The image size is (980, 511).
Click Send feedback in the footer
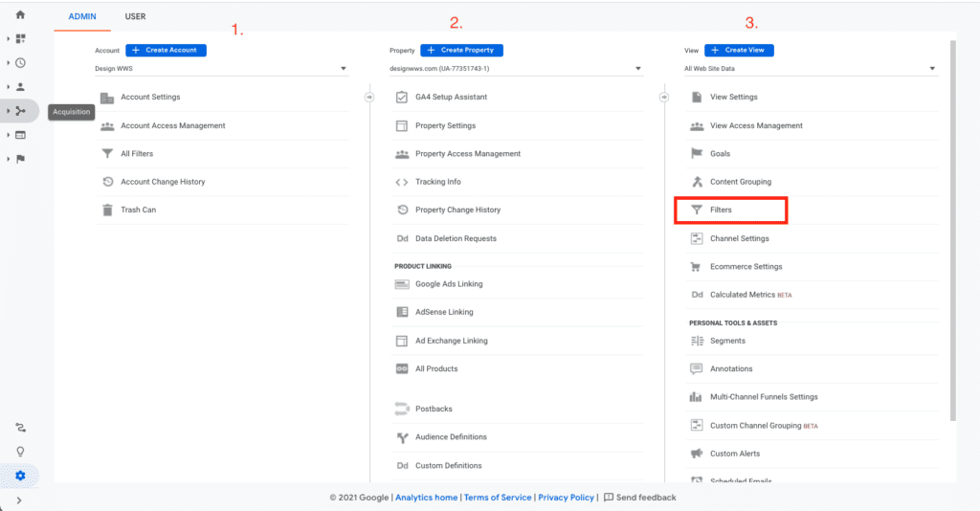click(x=639, y=498)
